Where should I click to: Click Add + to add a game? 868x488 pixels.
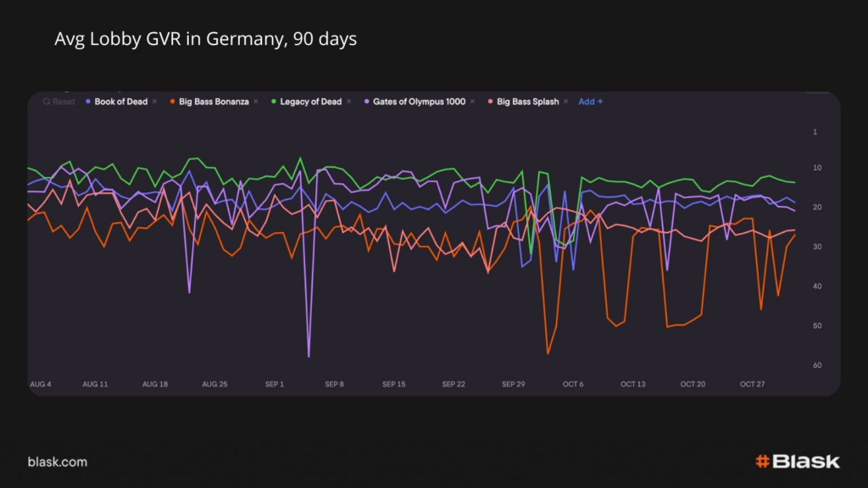590,102
